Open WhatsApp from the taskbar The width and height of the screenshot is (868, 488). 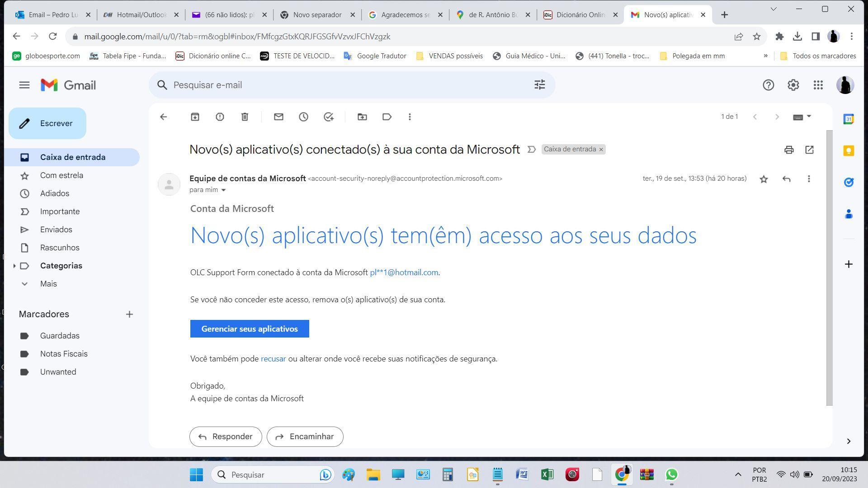[671, 475]
